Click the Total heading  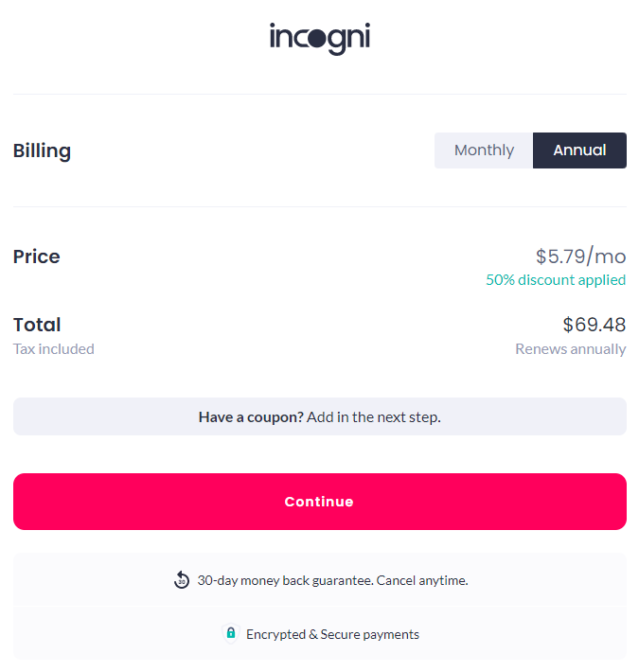(x=37, y=325)
